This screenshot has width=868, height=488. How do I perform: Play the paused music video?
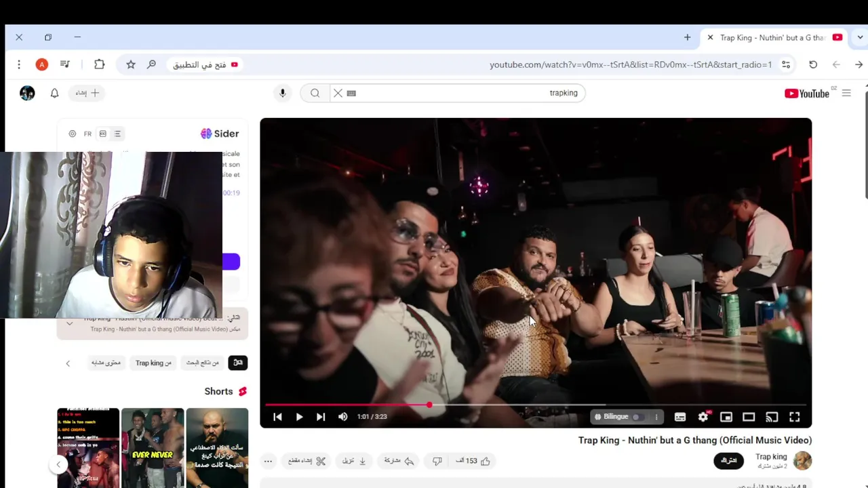tap(299, 417)
